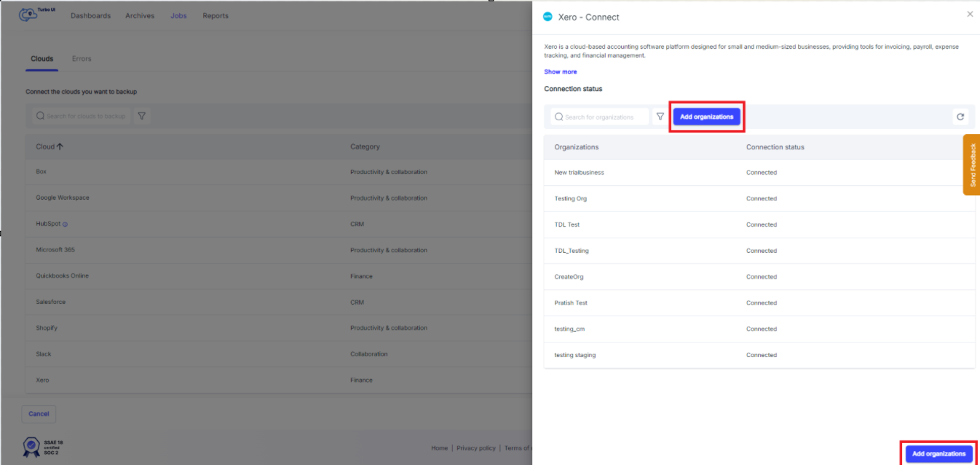Refresh the organizations connection list

pos(960,117)
